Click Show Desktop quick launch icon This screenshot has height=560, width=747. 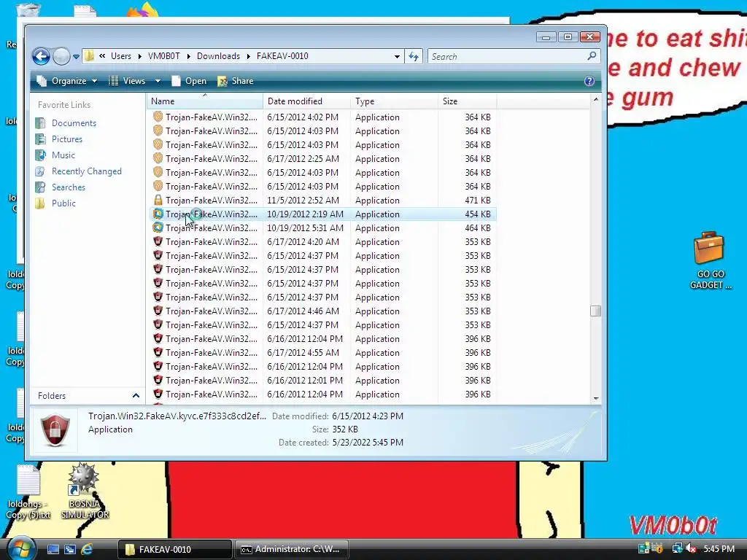coord(53,550)
